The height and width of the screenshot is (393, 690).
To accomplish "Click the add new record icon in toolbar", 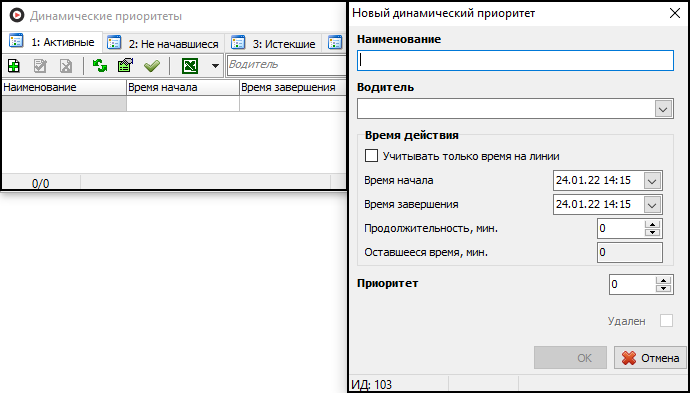I will click(x=14, y=66).
